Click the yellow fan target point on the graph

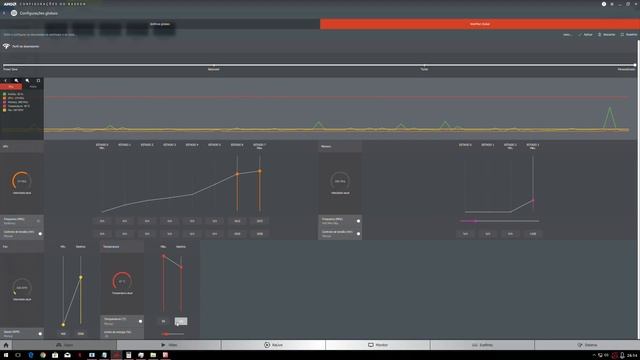click(81, 278)
